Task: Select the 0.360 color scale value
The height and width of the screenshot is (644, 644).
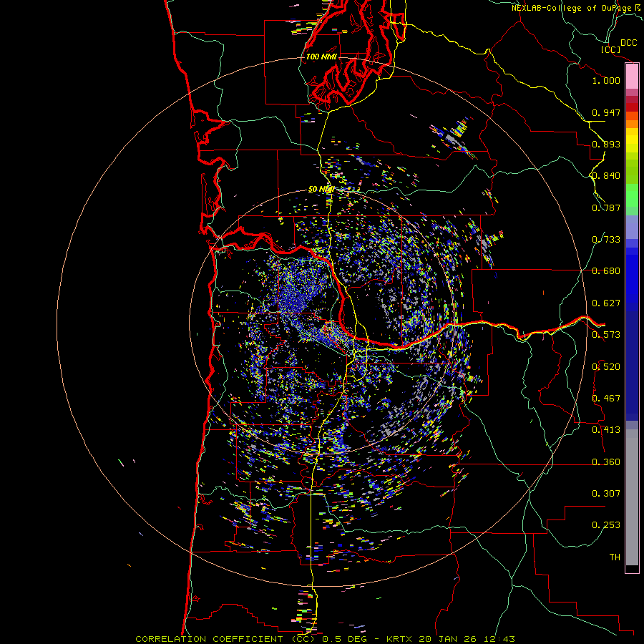Action: point(606,462)
